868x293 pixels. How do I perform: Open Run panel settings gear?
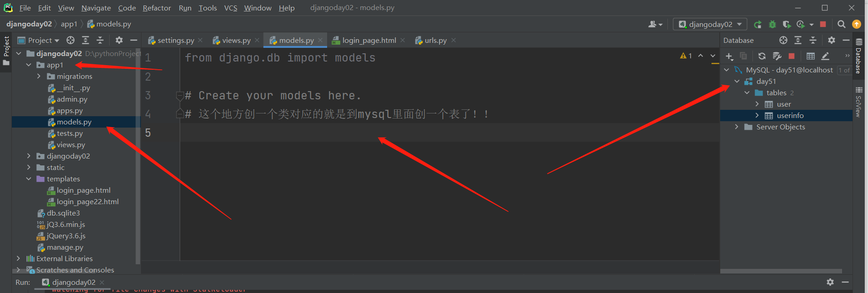830,282
